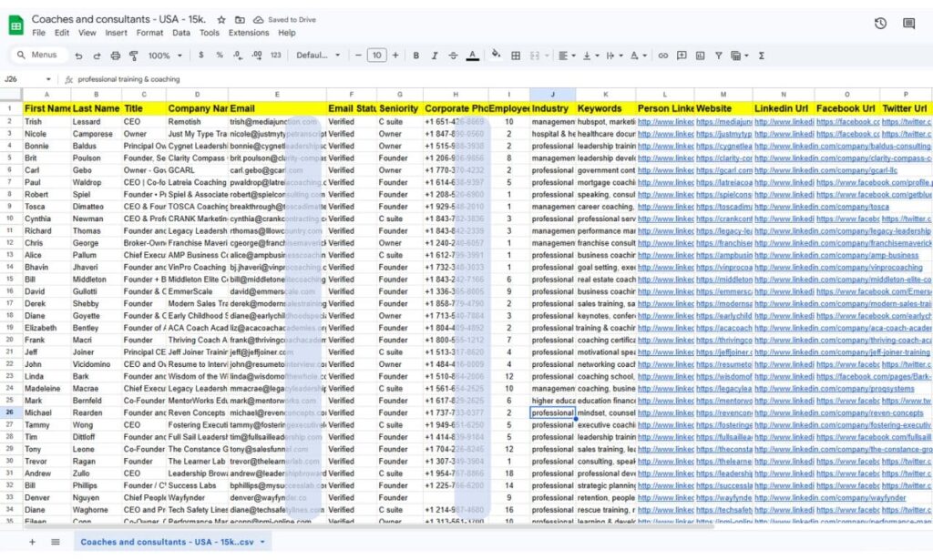Open the Tools menu
This screenshot has width=933, height=560.
210,33
